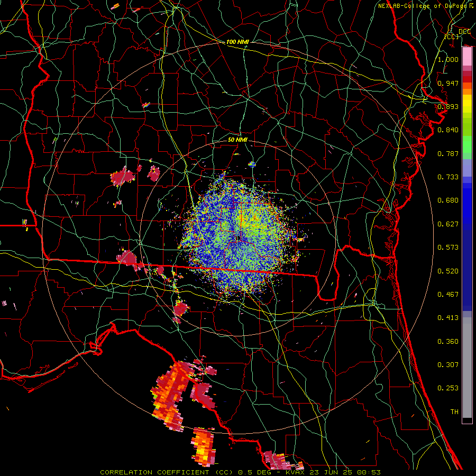Pick the gray color bar segment

coord(467,368)
